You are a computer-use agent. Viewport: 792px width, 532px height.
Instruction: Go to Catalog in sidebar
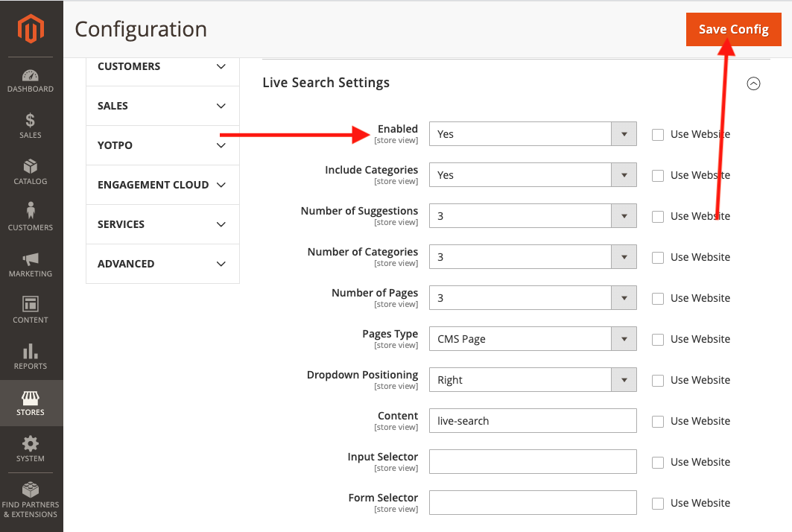tap(31, 172)
